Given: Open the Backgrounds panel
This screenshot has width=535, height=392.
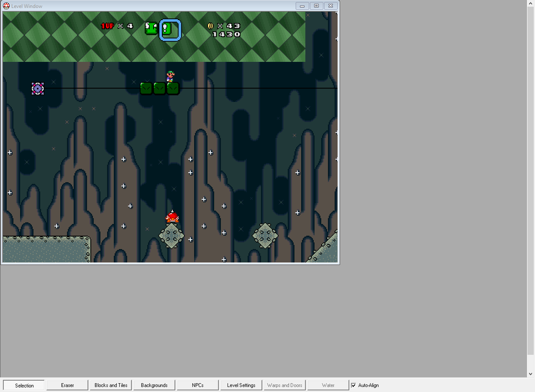Looking at the screenshot, I should click(154, 385).
